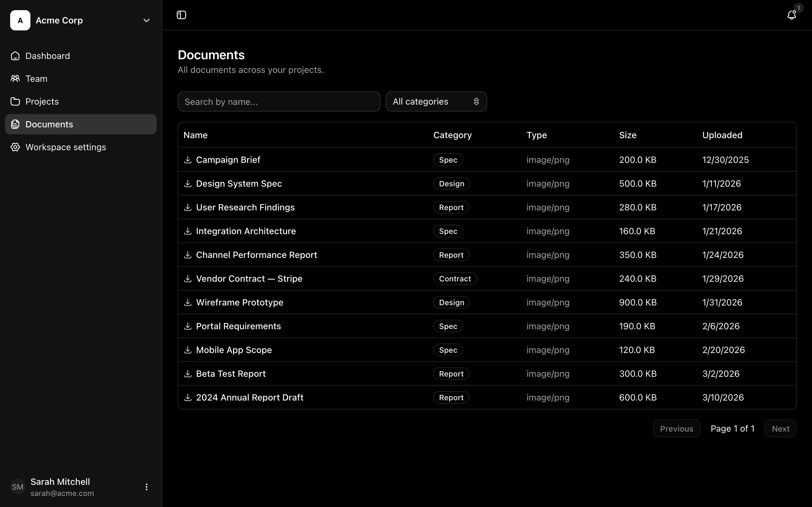Viewport: 812px width, 507px height.
Task: Click the Contract category badge
Action: (x=455, y=279)
